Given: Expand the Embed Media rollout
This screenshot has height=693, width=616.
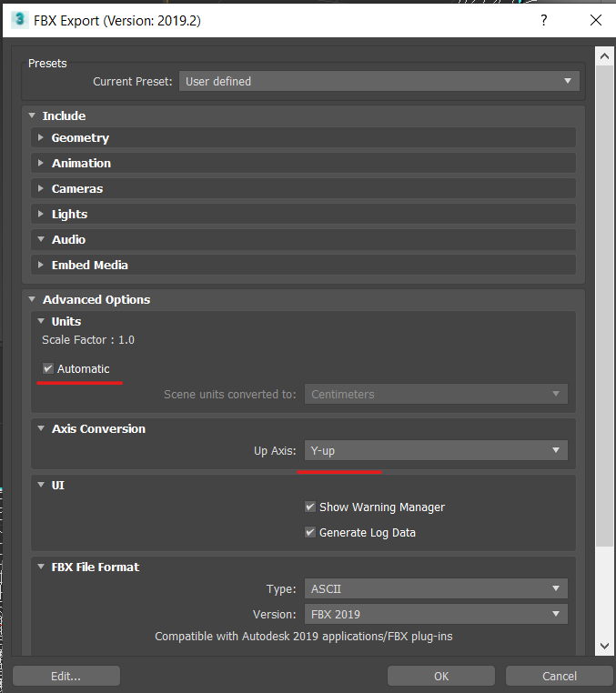Looking at the screenshot, I should coord(89,266).
